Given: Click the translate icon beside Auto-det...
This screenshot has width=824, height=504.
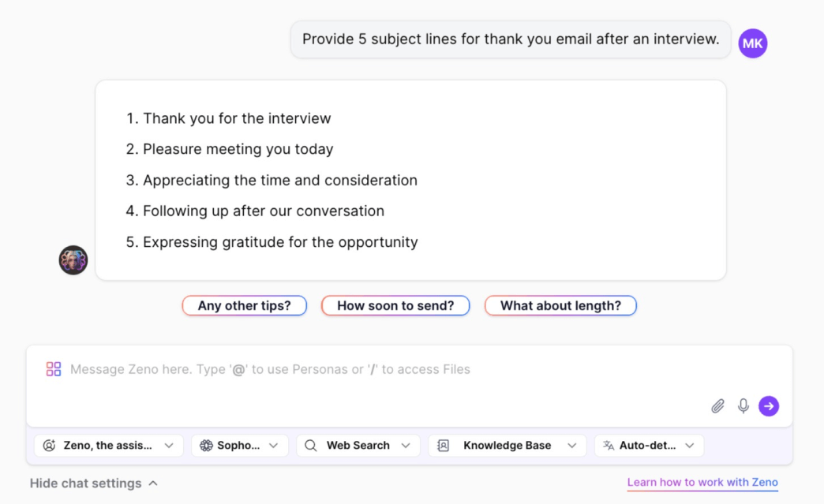Looking at the screenshot, I should coord(609,445).
